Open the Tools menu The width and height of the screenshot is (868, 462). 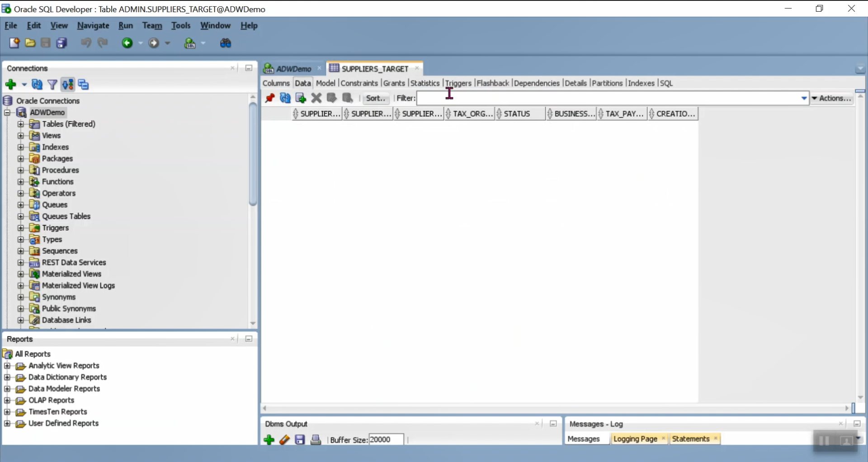[x=181, y=26]
